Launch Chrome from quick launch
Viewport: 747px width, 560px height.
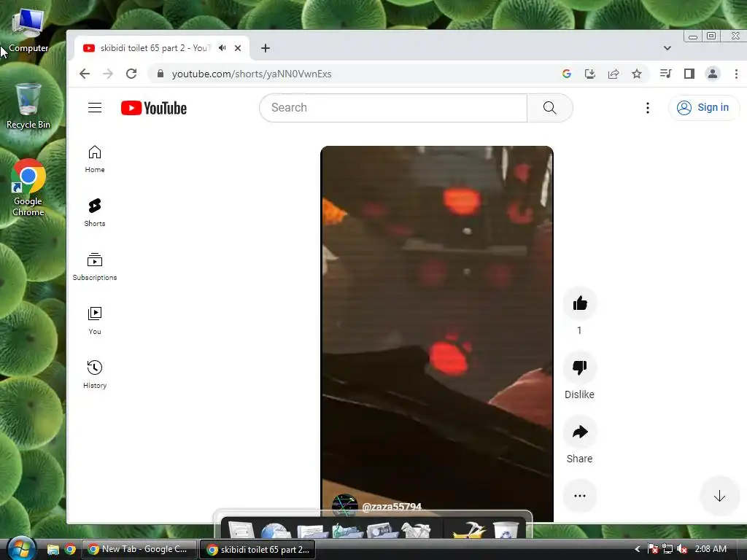(x=70, y=550)
